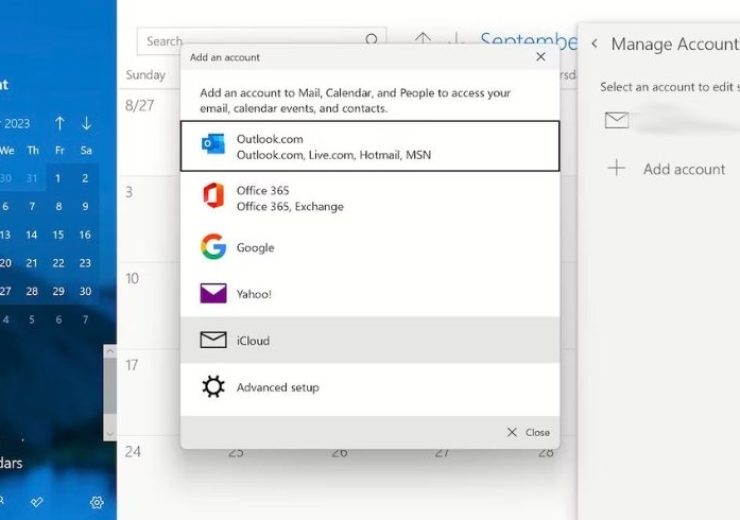Go back from Manage Accounts panel
The width and height of the screenshot is (740, 520).
(x=595, y=44)
